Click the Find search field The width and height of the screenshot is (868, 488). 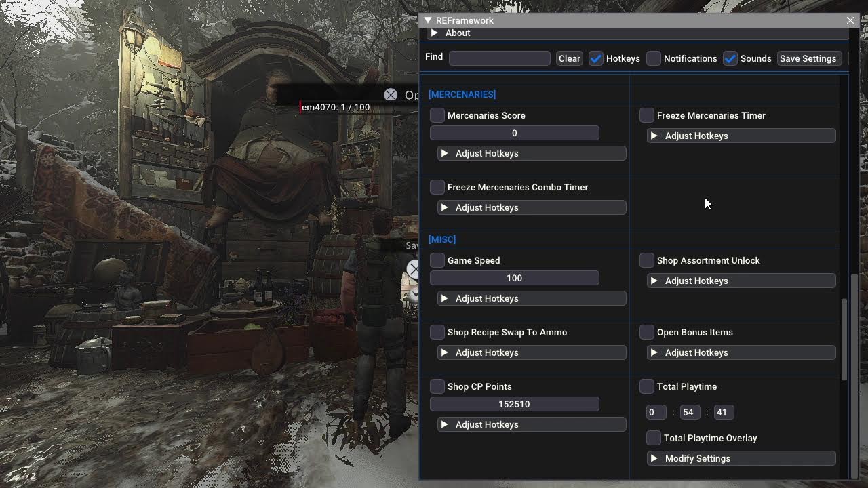tap(500, 58)
